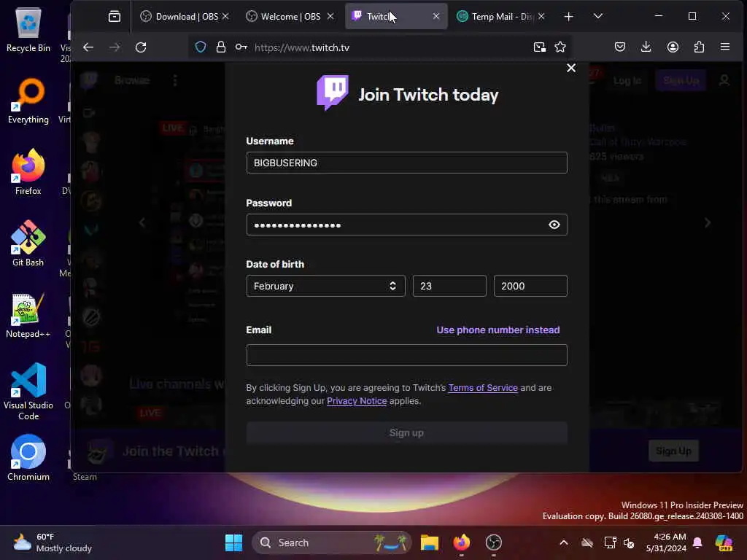
Task: Open a new browser tab
Action: pos(568,17)
